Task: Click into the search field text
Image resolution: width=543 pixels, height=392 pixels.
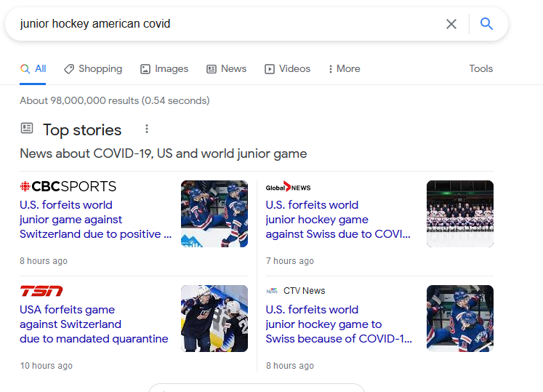Action: pyautogui.click(x=95, y=23)
